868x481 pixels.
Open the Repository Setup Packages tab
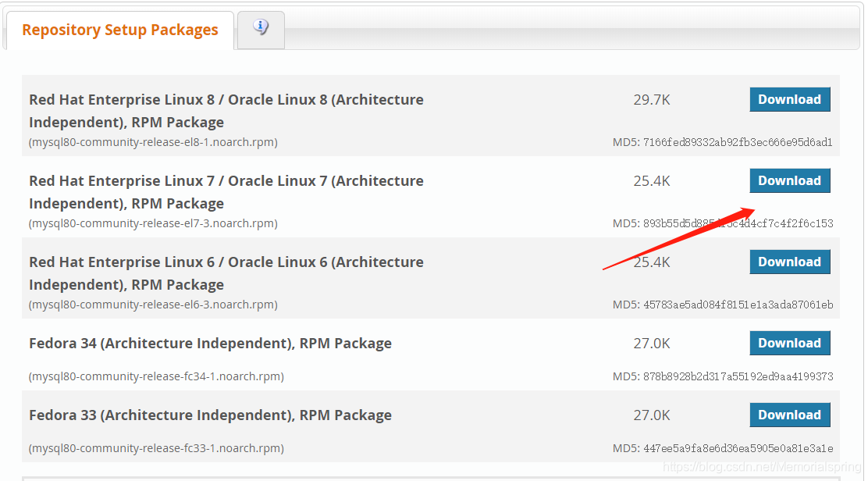point(120,30)
